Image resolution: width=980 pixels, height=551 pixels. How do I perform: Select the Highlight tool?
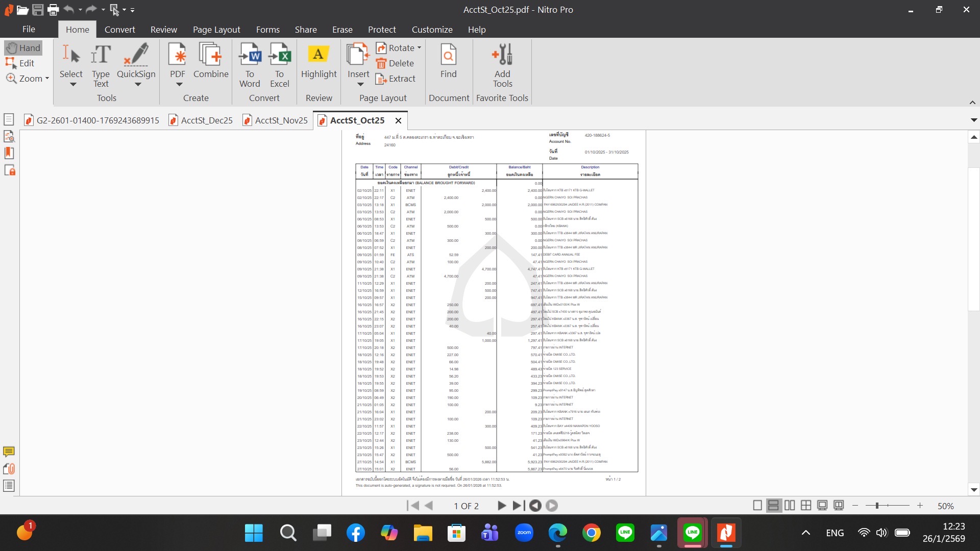[x=318, y=55]
